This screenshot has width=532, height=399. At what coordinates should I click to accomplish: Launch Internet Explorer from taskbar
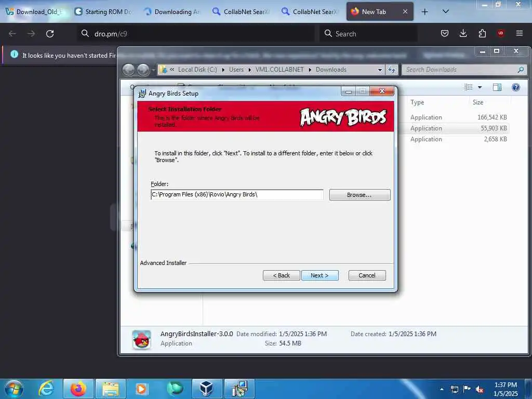pyautogui.click(x=46, y=389)
